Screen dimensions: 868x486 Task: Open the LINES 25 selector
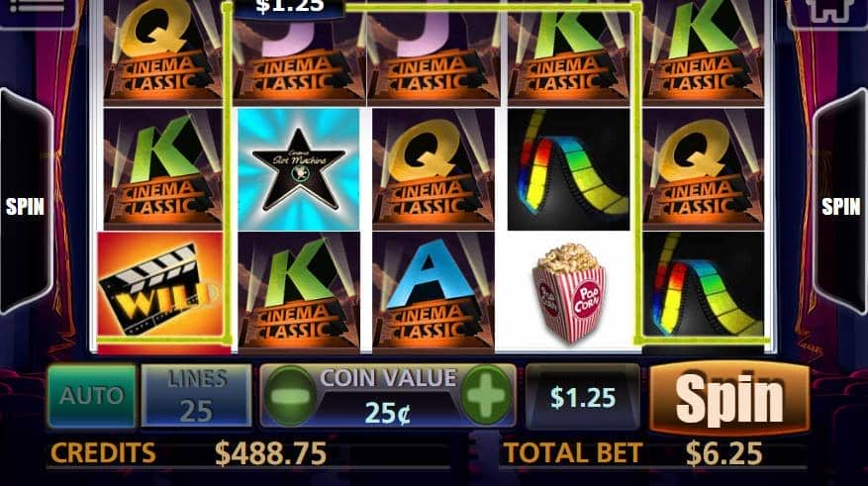tap(197, 395)
